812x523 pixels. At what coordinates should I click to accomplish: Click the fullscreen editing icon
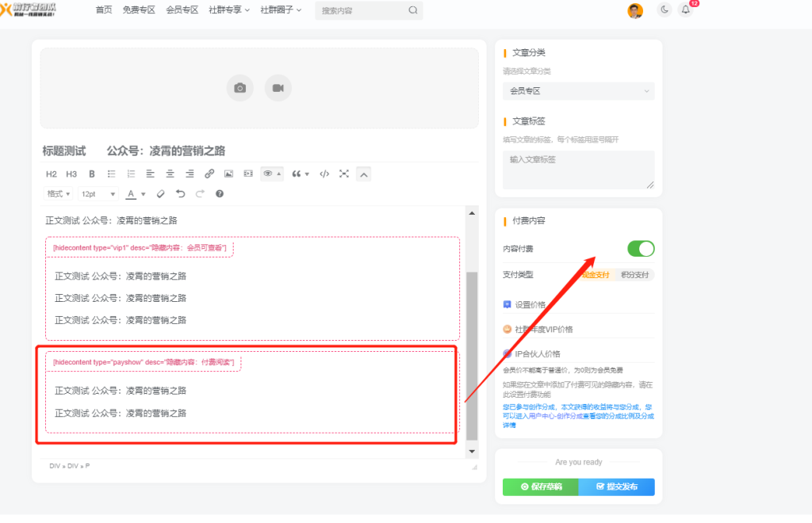coord(343,174)
